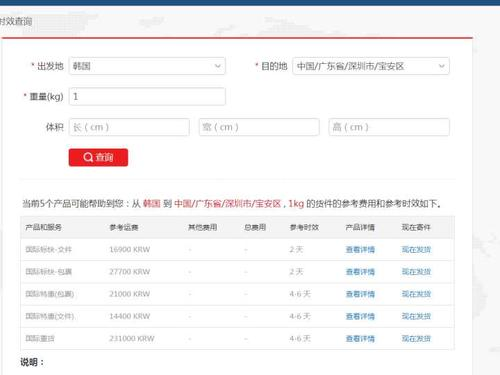Ship now with the 27700 KRW product
500x375 pixels.
click(x=416, y=272)
